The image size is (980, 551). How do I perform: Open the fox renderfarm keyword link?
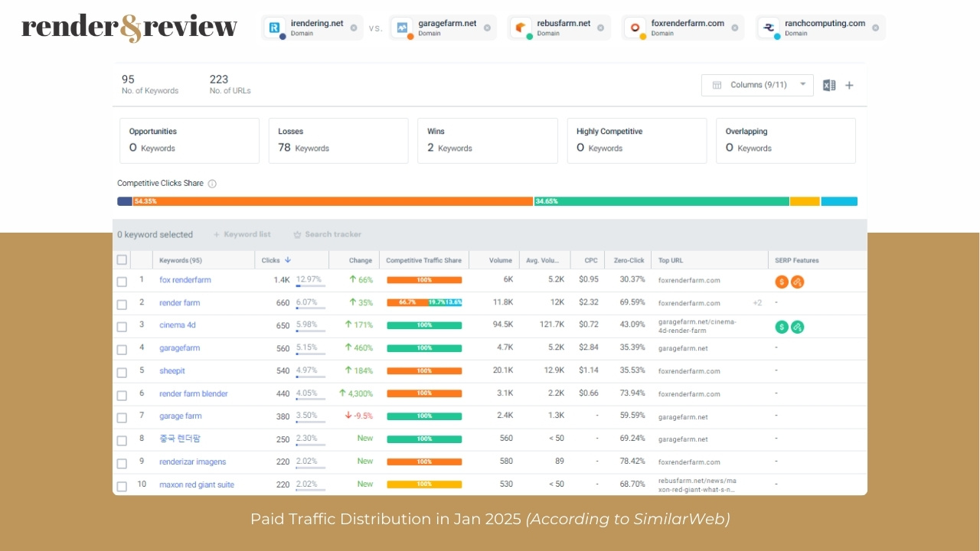point(185,280)
